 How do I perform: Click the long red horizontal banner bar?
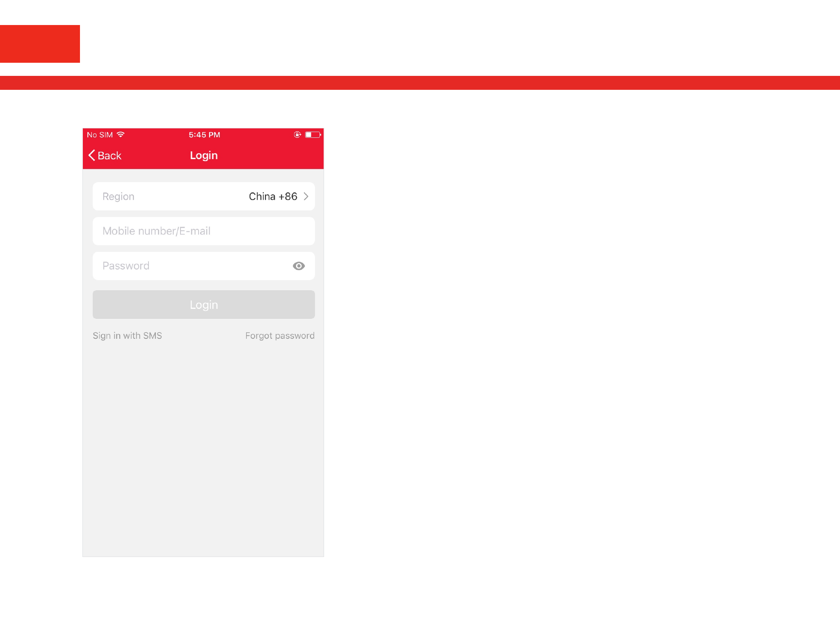coord(420,83)
